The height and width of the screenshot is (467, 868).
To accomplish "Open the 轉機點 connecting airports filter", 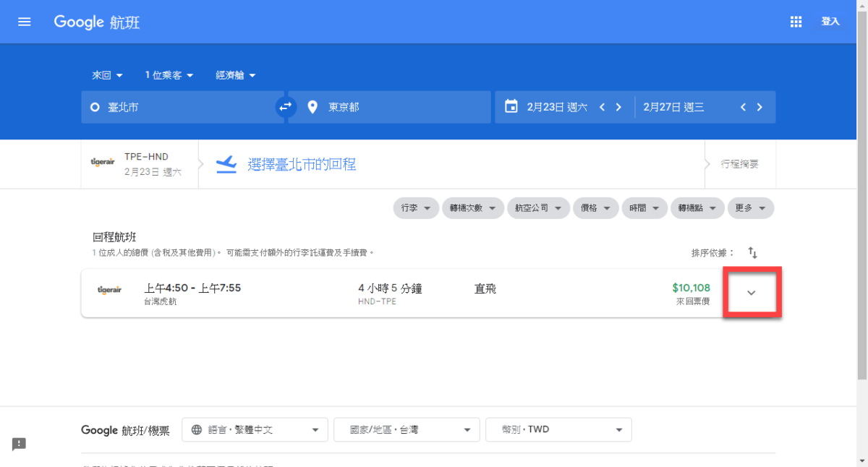I will pos(697,208).
